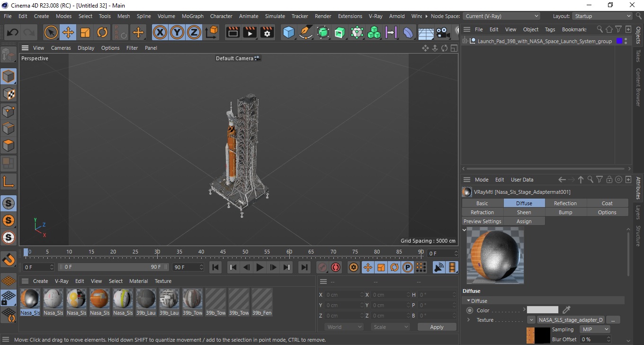Select Points mode in left toolbar

pos(9,111)
